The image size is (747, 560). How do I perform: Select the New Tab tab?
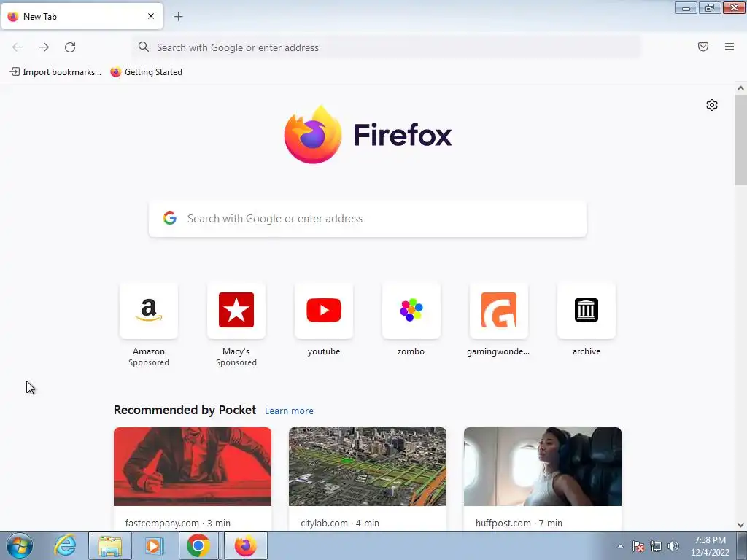coord(82,16)
